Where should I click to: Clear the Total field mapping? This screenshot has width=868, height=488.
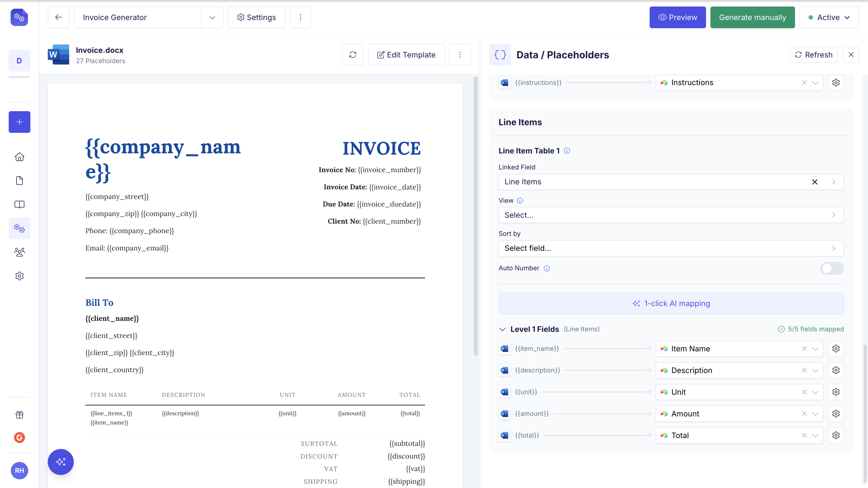pyautogui.click(x=804, y=435)
